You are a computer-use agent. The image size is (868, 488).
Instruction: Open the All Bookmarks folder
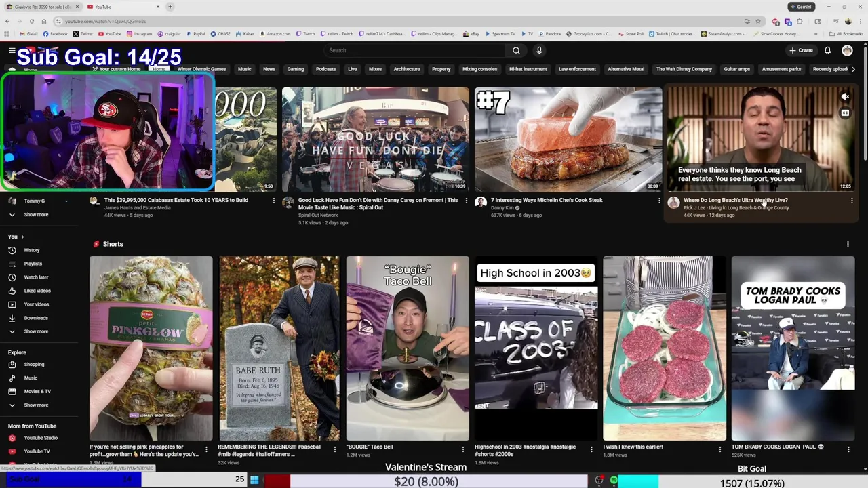[x=846, y=33]
